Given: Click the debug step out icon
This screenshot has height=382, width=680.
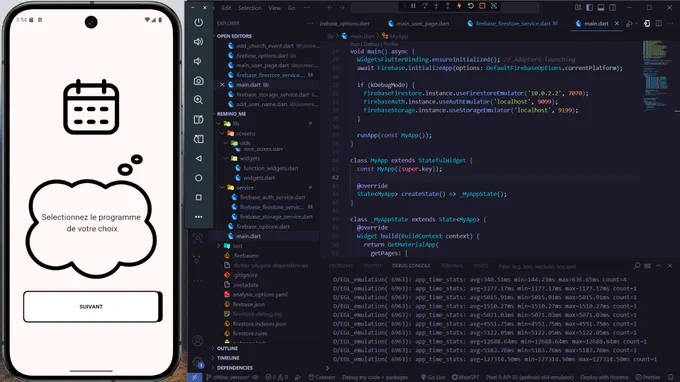Looking at the screenshot, I should (x=448, y=6).
